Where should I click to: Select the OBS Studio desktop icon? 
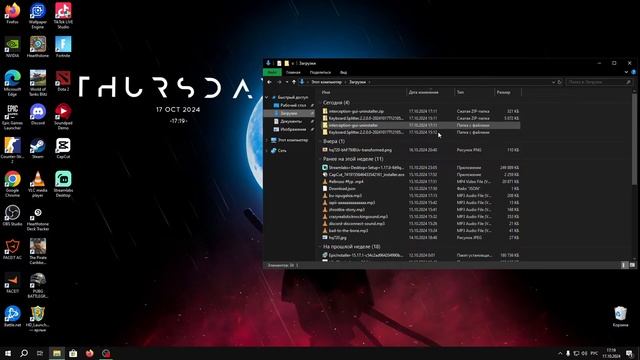pyautogui.click(x=12, y=216)
